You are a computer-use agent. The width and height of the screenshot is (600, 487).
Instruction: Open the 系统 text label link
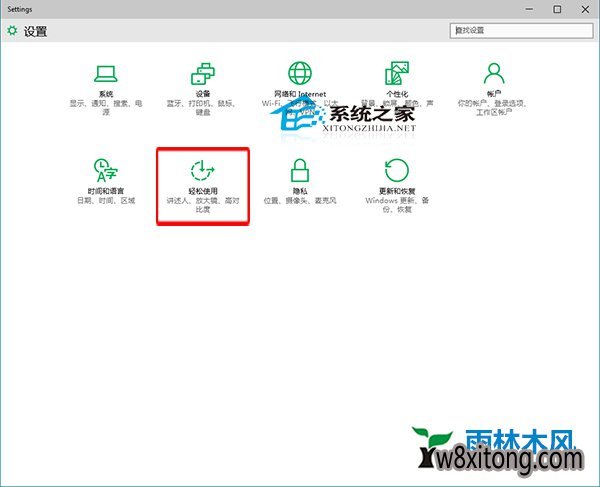pos(105,95)
